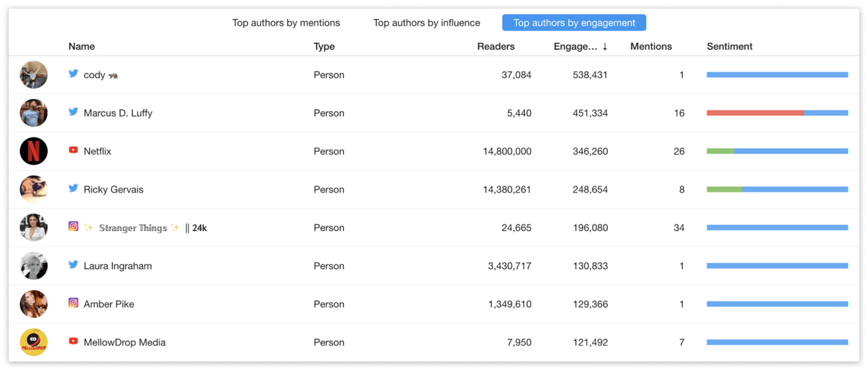Image resolution: width=868 pixels, height=372 pixels.
Task: Sort the table by Mentions column
Action: (x=651, y=47)
